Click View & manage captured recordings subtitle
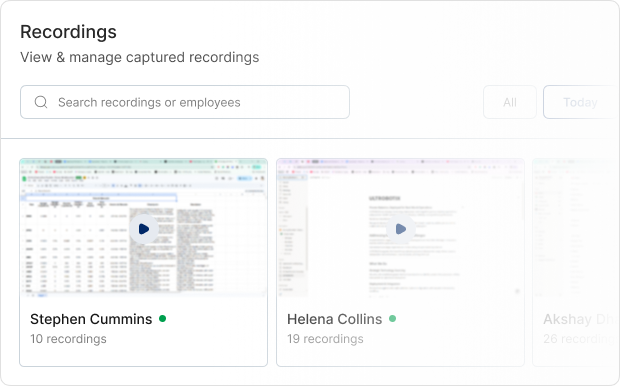Screen dimensions: 620x386 [x=140, y=57]
